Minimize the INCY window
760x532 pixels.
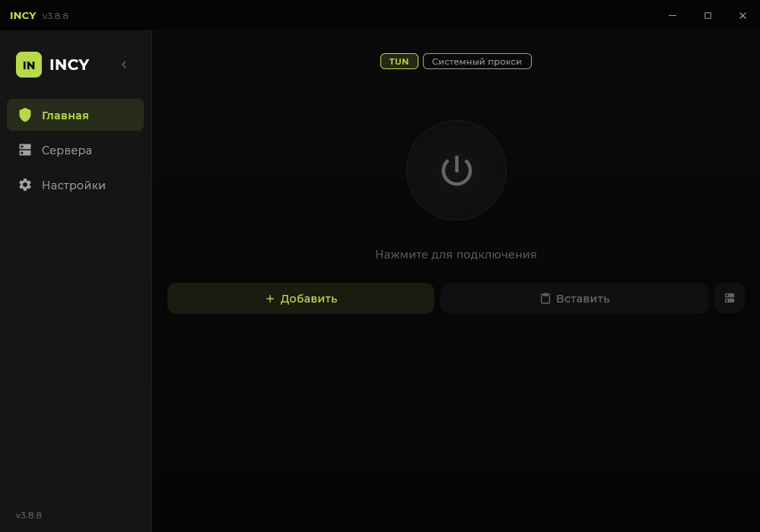673,15
